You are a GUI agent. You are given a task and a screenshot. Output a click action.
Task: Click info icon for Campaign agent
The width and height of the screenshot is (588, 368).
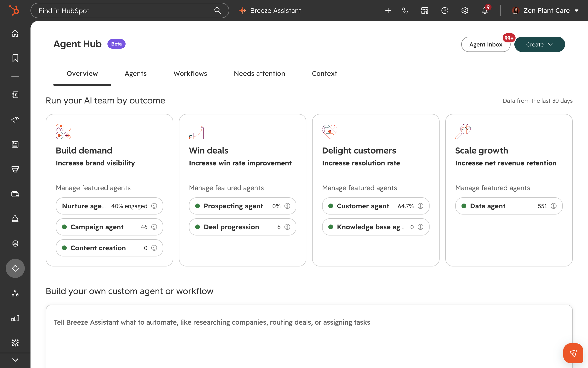(x=154, y=227)
